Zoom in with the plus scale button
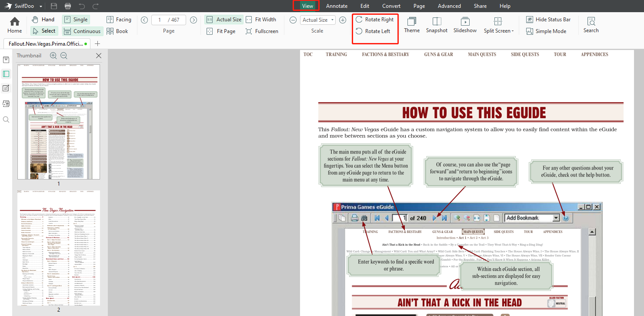The height and width of the screenshot is (316, 644). (343, 20)
